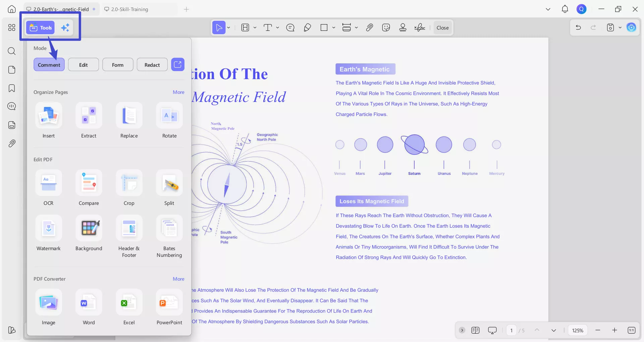
Task: Select the stamp tool
Action: 403,27
